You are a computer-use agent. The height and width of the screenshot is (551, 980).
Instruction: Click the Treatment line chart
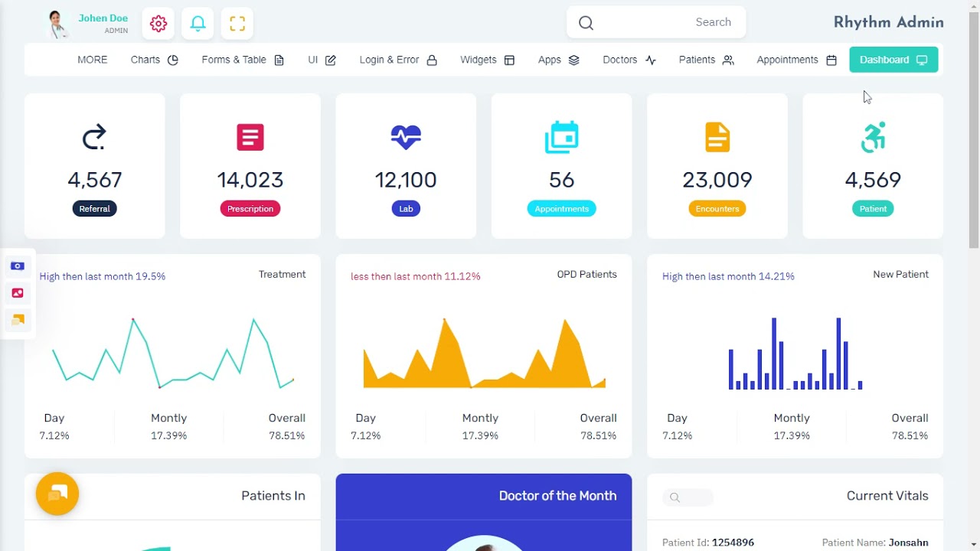[173, 354]
